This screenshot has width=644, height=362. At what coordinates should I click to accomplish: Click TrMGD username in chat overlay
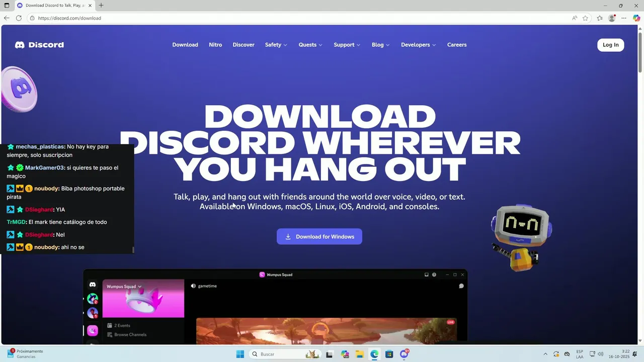17,222
